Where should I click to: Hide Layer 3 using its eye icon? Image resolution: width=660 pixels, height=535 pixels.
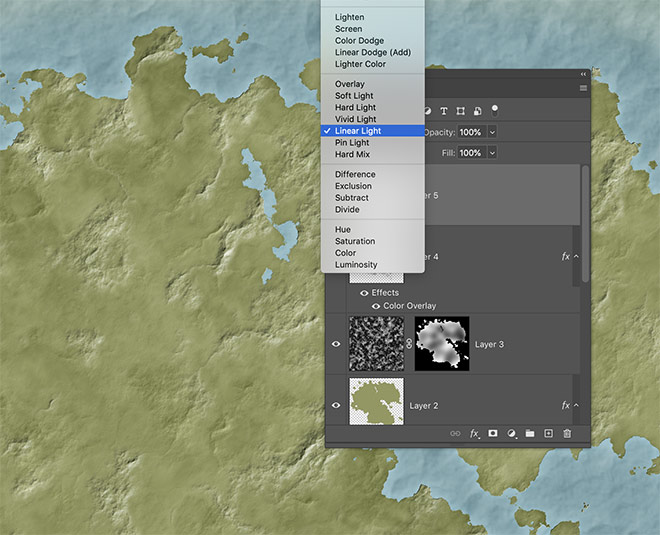coord(336,344)
